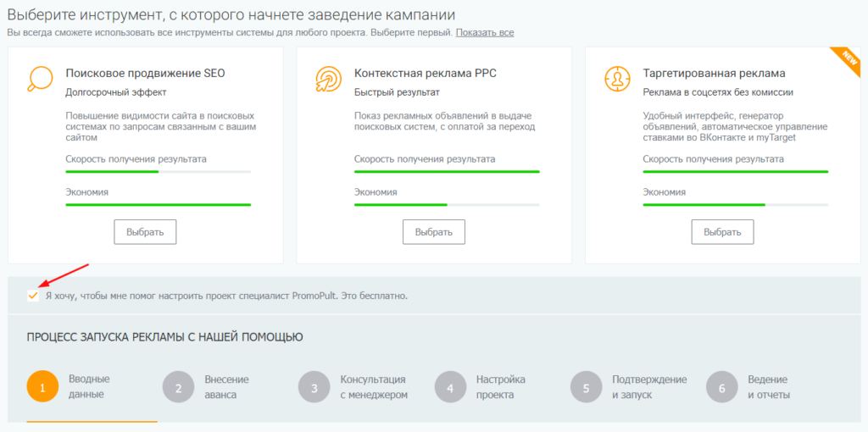
Task: Switch to the Внесение аванса step
Action: coord(226,386)
